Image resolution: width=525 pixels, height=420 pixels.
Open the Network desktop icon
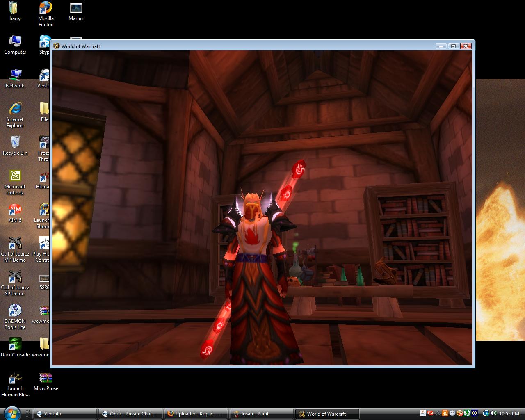point(15,78)
